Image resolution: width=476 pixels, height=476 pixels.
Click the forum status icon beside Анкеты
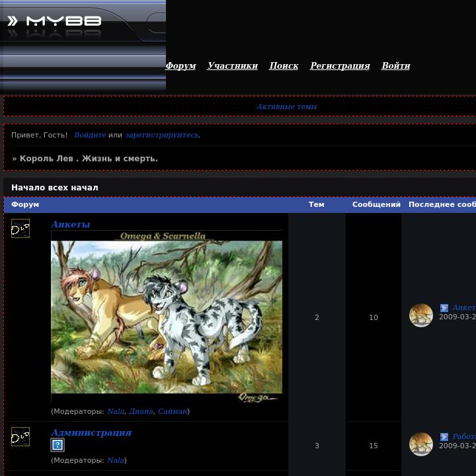click(20, 228)
